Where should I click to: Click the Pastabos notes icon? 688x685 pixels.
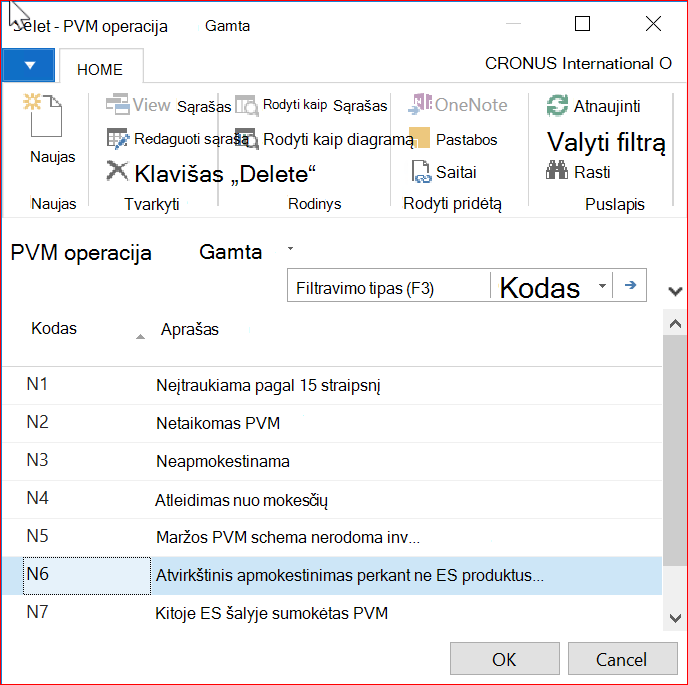click(419, 138)
